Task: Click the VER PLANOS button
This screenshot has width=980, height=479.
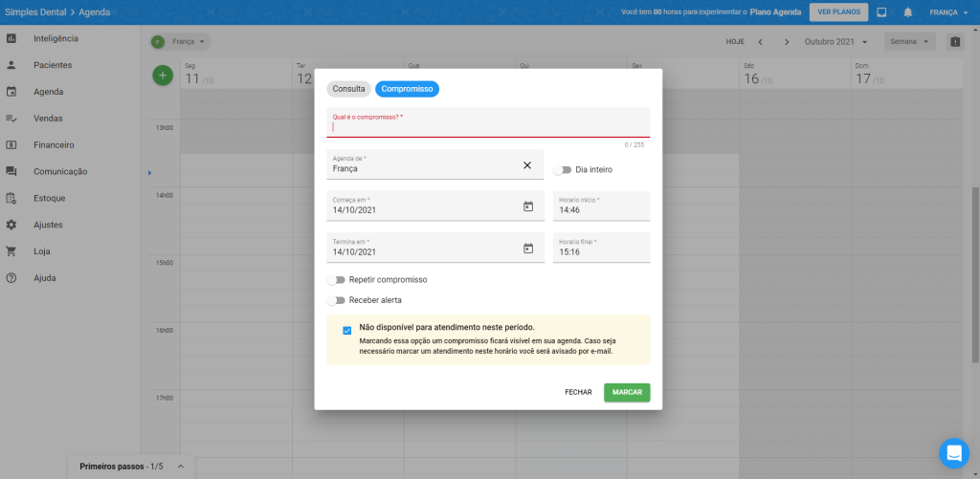Action: click(x=838, y=11)
